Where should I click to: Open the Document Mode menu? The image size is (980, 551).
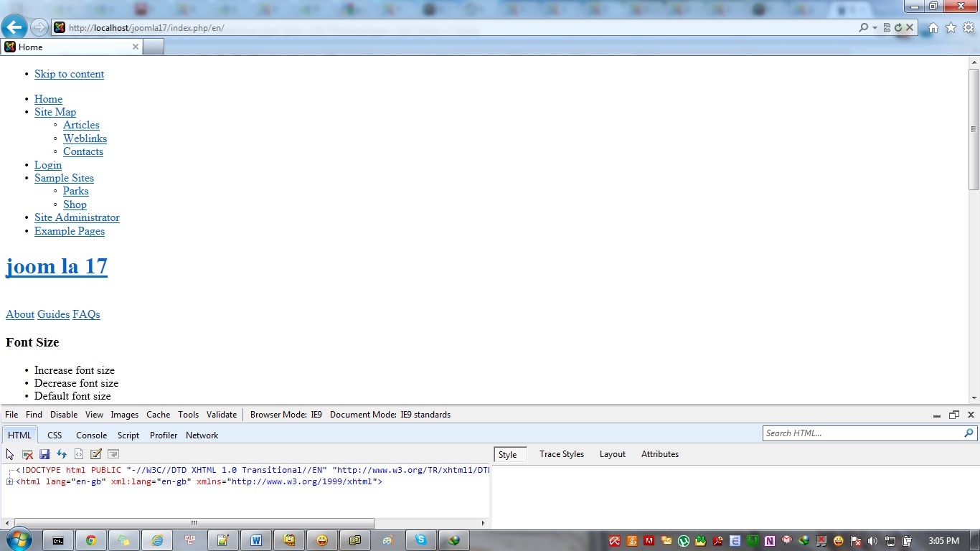pos(390,415)
